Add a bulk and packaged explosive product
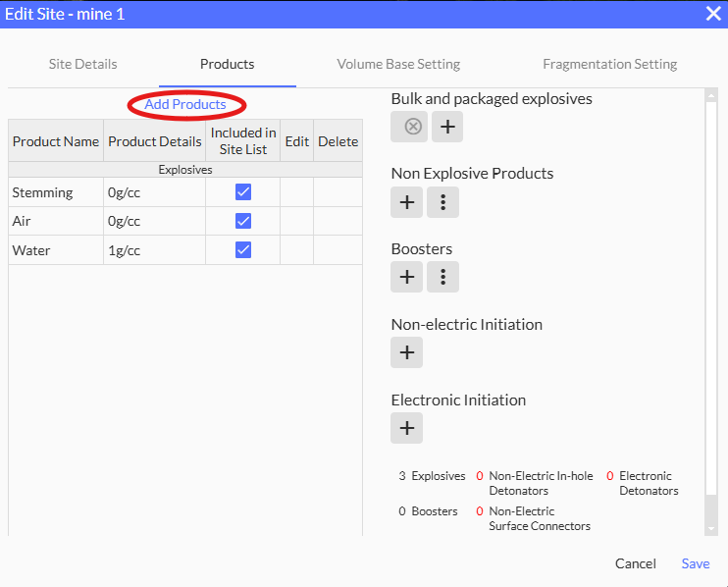The width and height of the screenshot is (728, 587). (x=446, y=127)
